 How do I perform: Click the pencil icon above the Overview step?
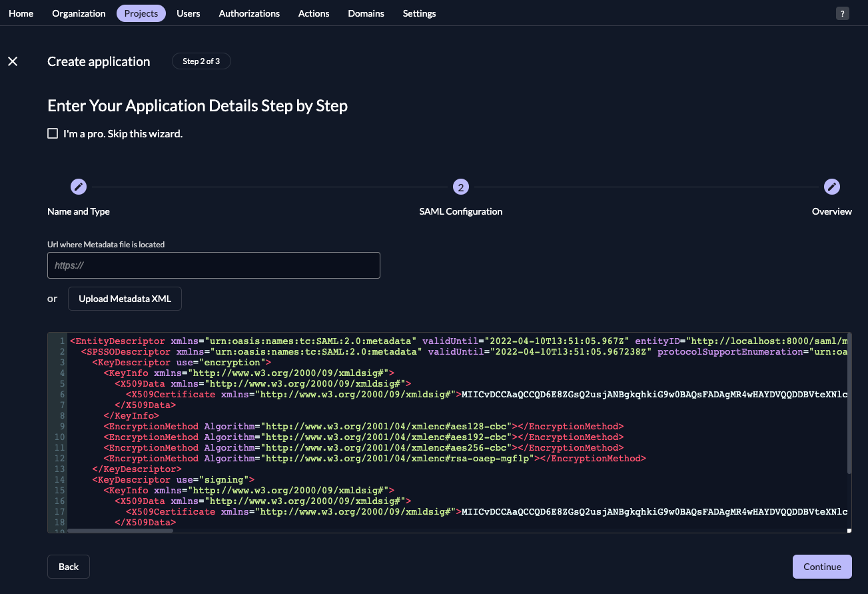(x=831, y=187)
